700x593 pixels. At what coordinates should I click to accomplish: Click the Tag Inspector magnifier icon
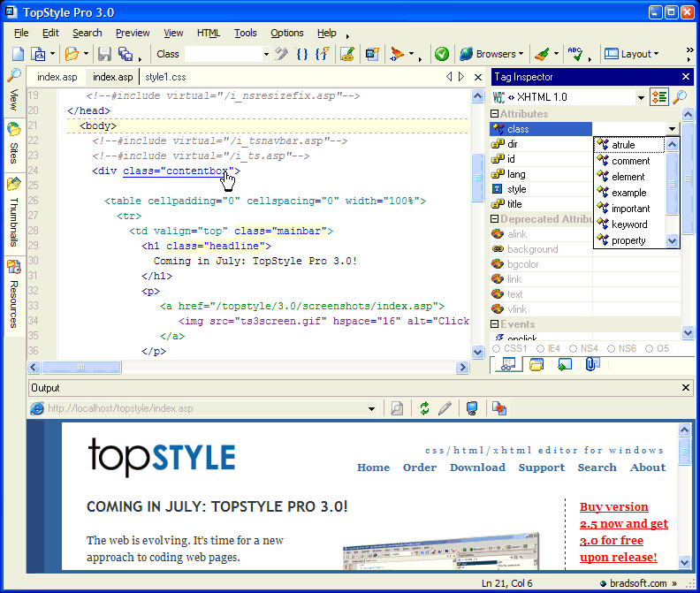click(680, 97)
